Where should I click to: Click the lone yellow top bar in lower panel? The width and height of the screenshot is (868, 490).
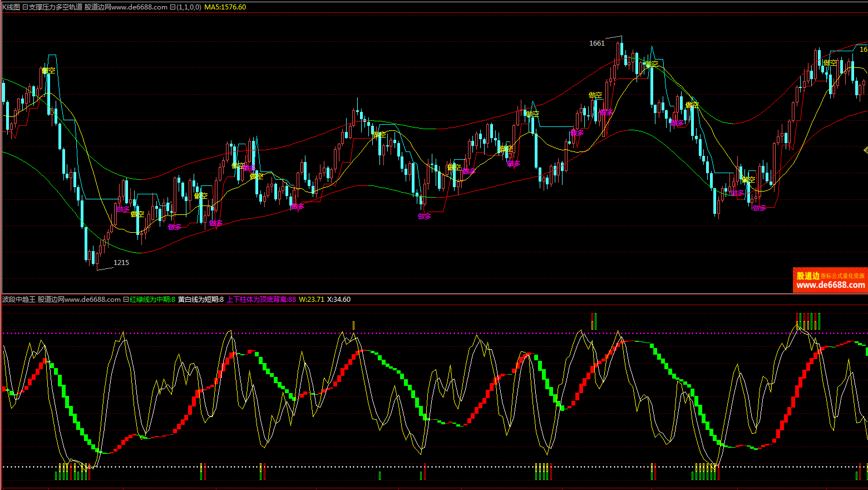(353, 325)
